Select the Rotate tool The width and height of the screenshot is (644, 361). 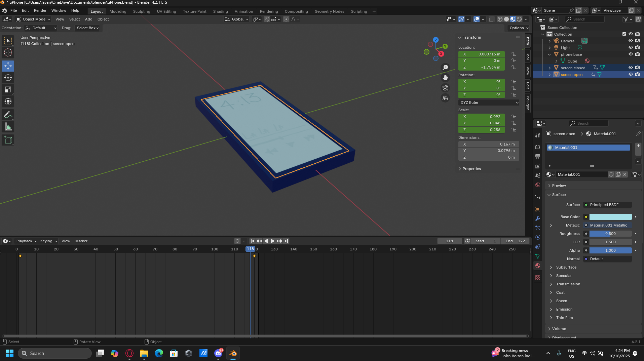coord(8,78)
